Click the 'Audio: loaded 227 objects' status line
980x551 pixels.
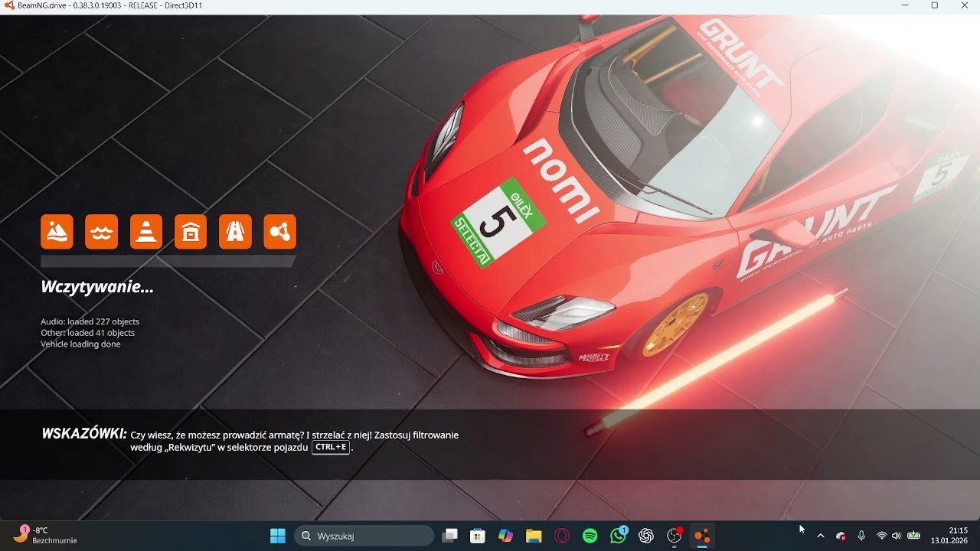90,321
